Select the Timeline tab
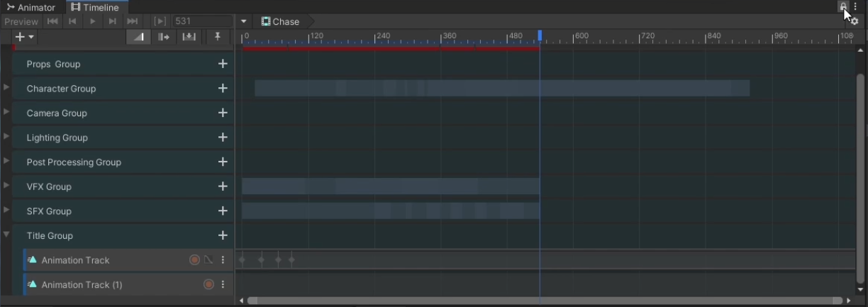Image resolution: width=868 pixels, height=307 pixels. coord(95,7)
